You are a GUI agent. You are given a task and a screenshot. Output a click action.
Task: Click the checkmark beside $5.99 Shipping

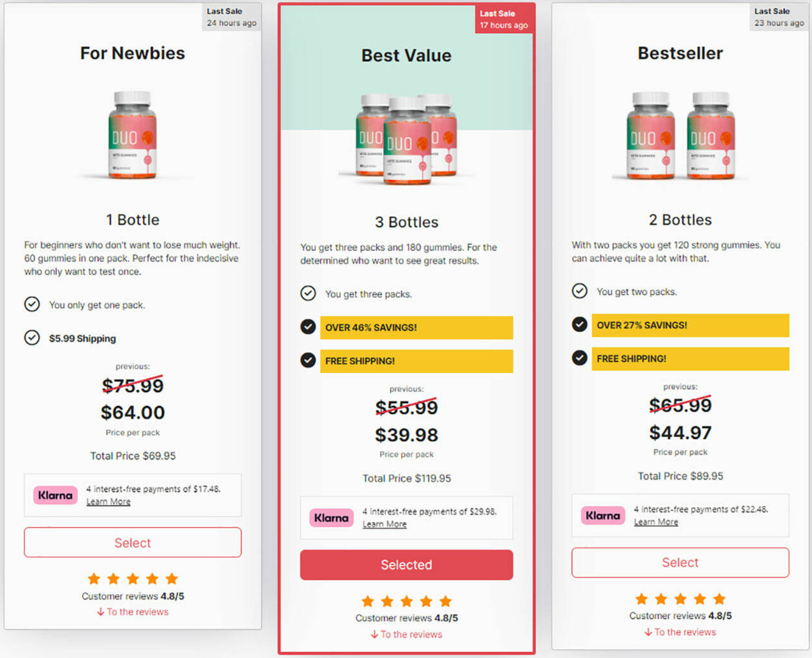click(x=32, y=337)
